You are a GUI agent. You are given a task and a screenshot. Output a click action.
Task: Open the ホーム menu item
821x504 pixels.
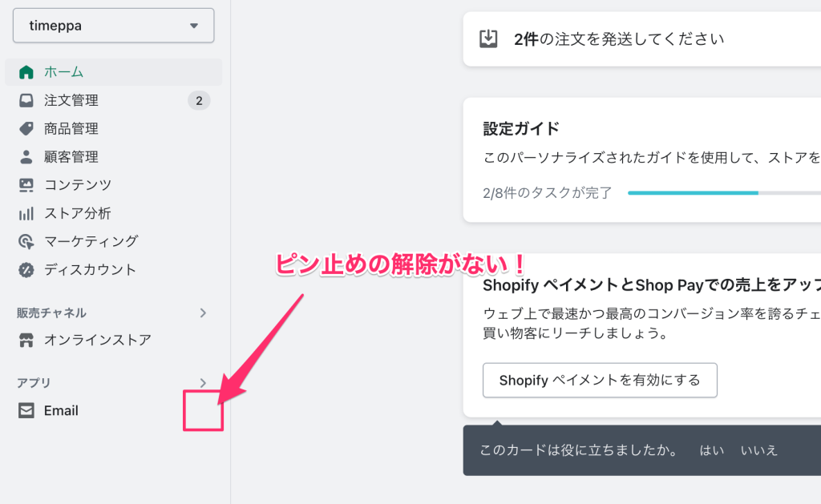pos(113,71)
